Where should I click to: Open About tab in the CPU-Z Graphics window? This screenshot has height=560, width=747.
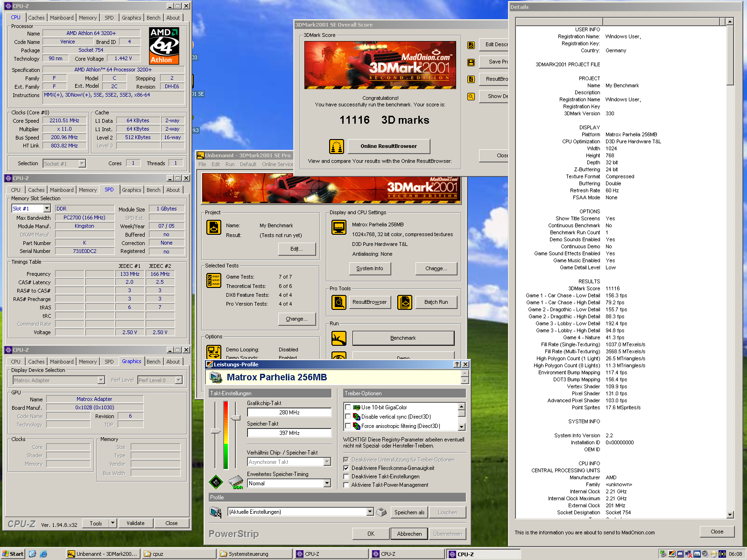click(x=173, y=362)
